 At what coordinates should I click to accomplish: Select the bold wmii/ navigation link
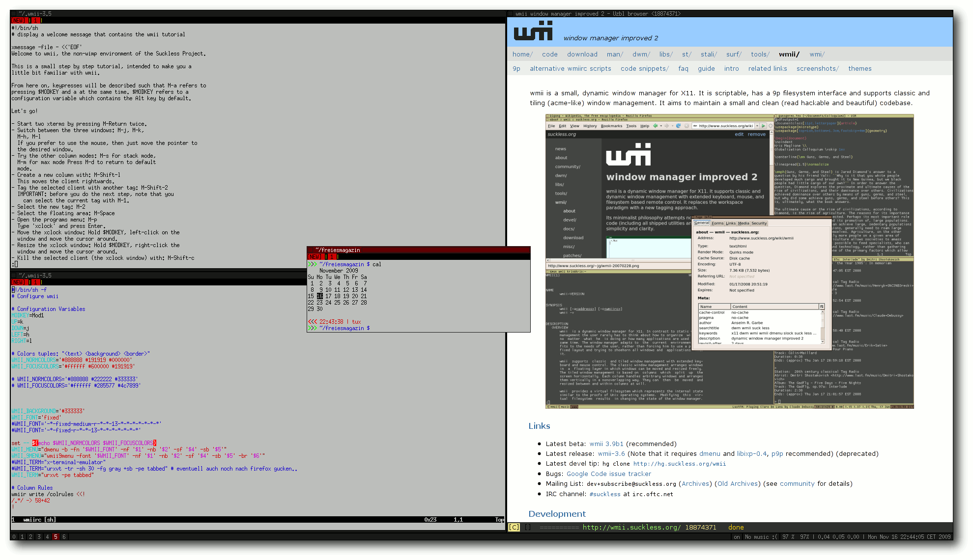pyautogui.click(x=789, y=54)
